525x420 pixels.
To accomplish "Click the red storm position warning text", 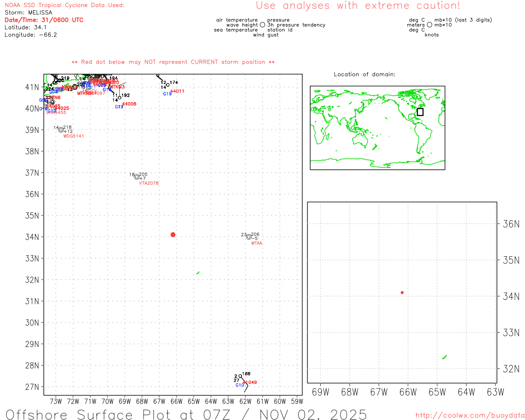I will [x=173, y=62].
